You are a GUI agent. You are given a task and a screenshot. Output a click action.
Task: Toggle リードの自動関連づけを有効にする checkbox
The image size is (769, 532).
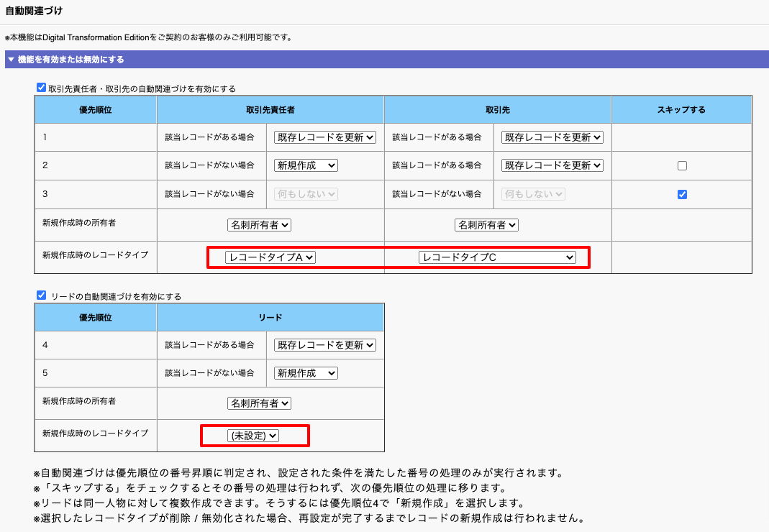[41, 295]
